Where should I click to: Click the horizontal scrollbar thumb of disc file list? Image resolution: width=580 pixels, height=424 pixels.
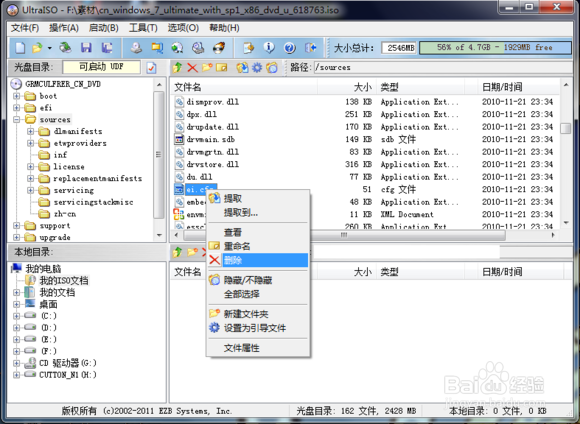344,235
